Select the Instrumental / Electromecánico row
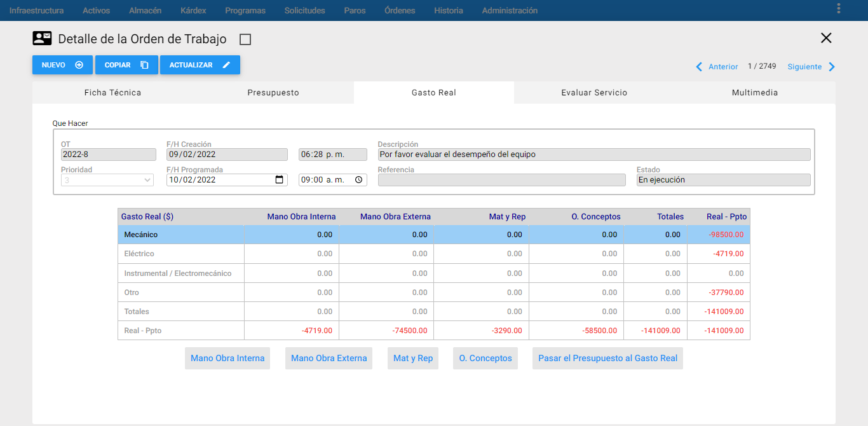This screenshot has width=868, height=426. click(434, 273)
